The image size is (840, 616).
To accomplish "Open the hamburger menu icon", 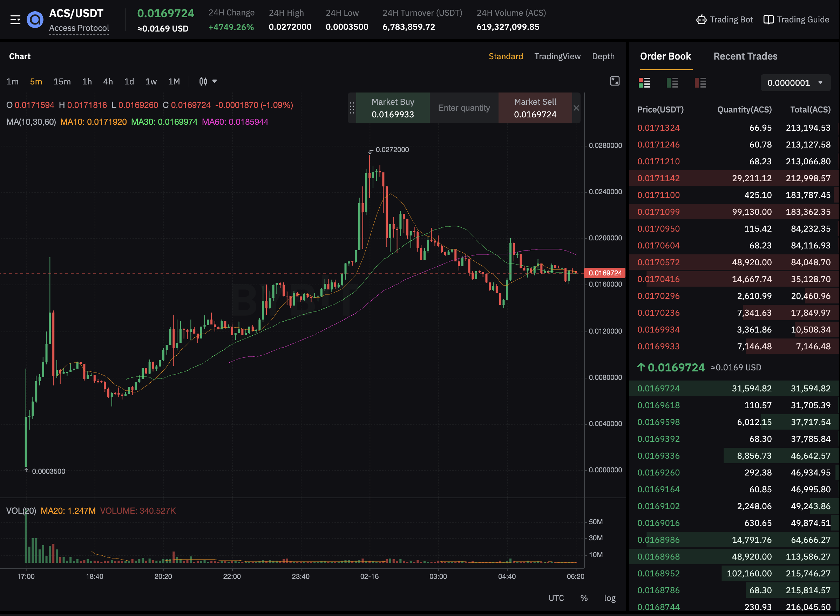I will 15,20.
